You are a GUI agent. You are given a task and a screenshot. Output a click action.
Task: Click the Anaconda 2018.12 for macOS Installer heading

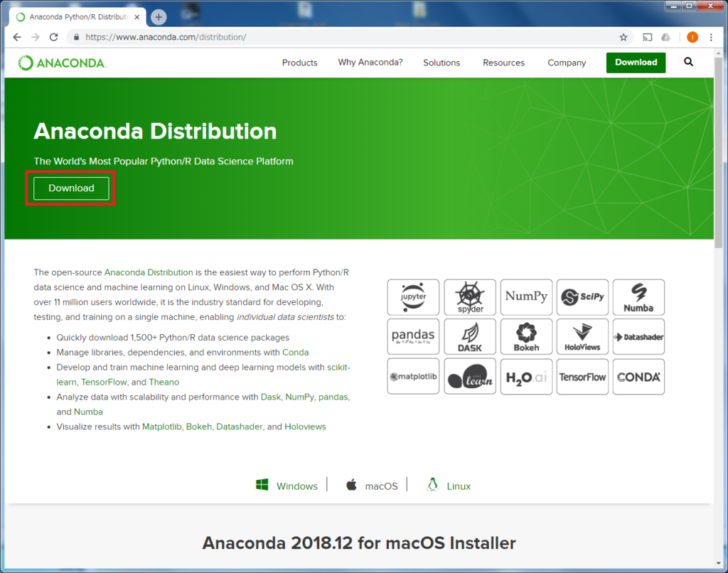(359, 543)
